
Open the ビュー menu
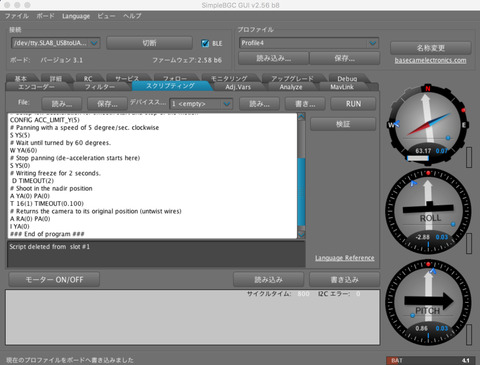click(x=106, y=16)
